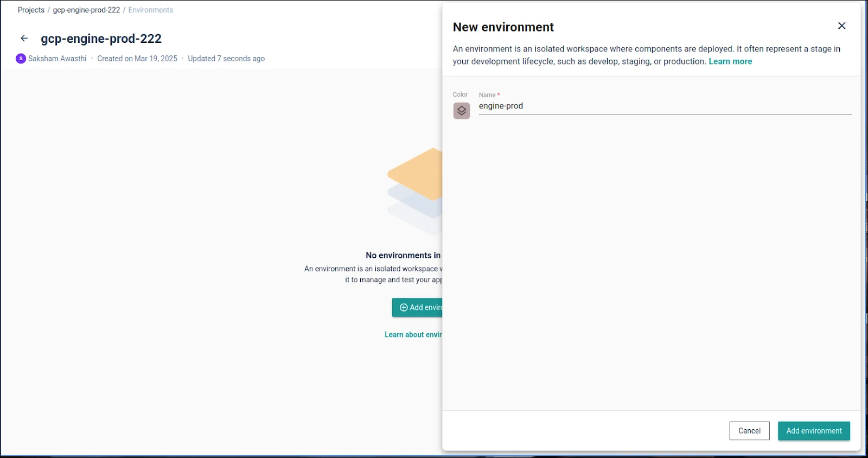Viewport: 868px width, 458px height.
Task: Click the Name field containing engine-prod
Action: 665,106
